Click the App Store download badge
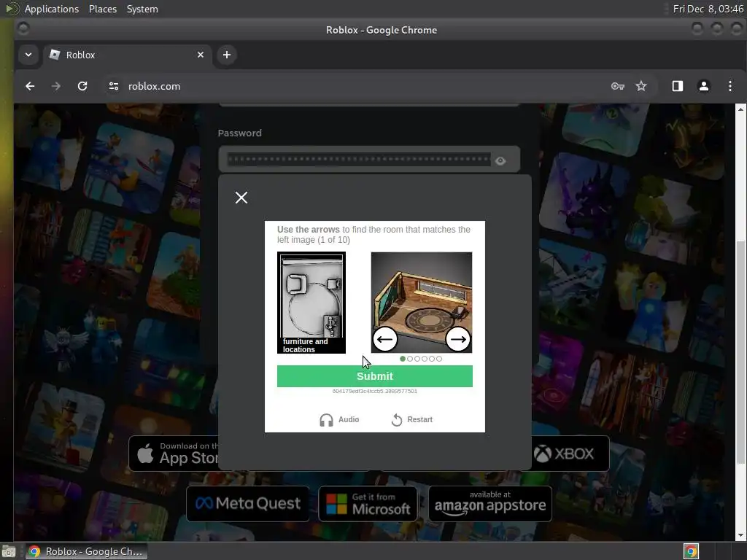 click(x=174, y=454)
